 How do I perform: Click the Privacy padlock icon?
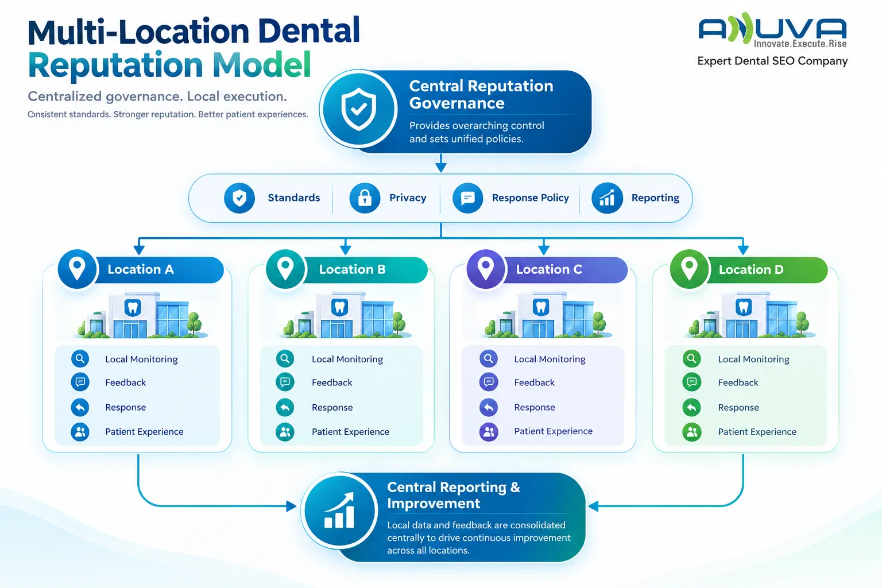point(365,198)
